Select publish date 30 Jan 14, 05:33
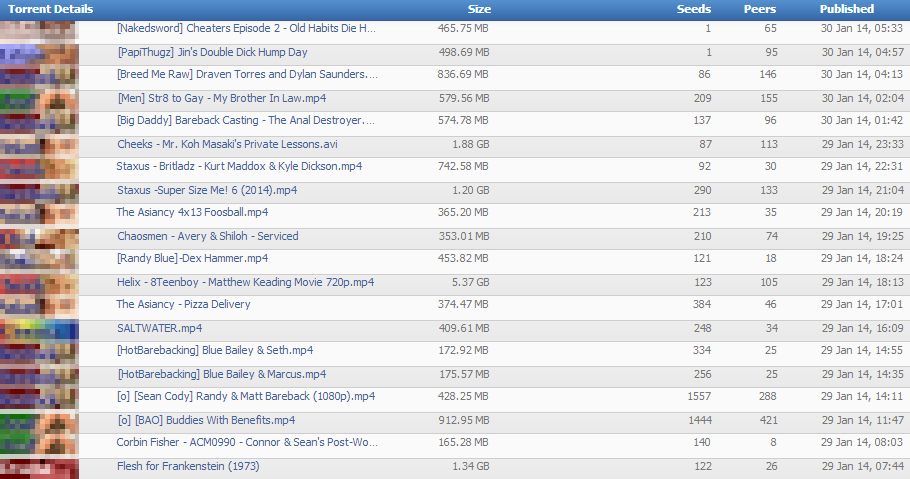The height and width of the screenshot is (479, 910). point(862,28)
